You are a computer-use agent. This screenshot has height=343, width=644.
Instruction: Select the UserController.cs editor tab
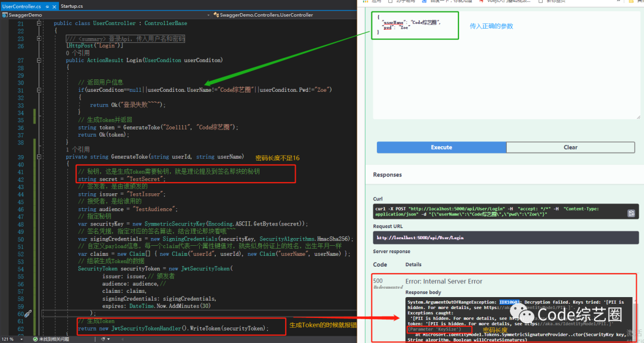tap(21, 5)
